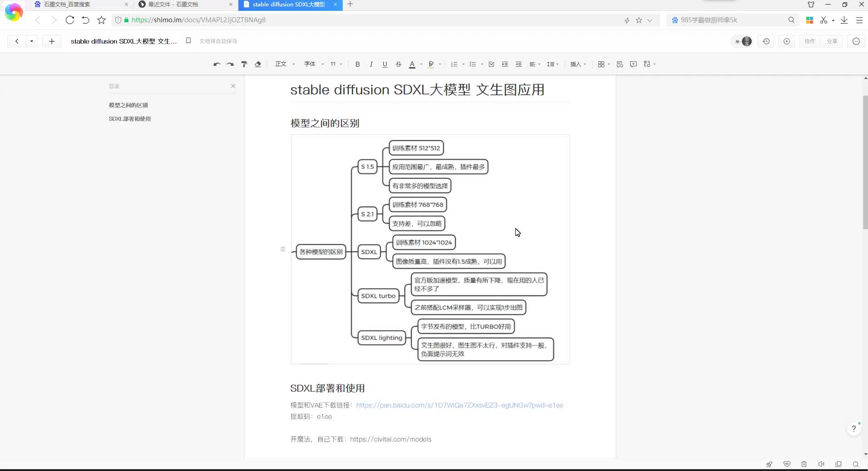
Task: Click the vertical page scrollbar
Action: pos(865,162)
